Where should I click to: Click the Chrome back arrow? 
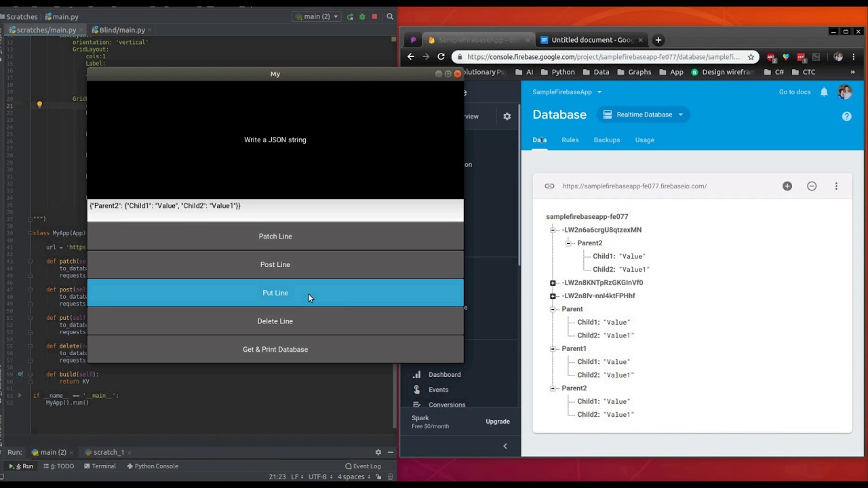[x=410, y=57]
